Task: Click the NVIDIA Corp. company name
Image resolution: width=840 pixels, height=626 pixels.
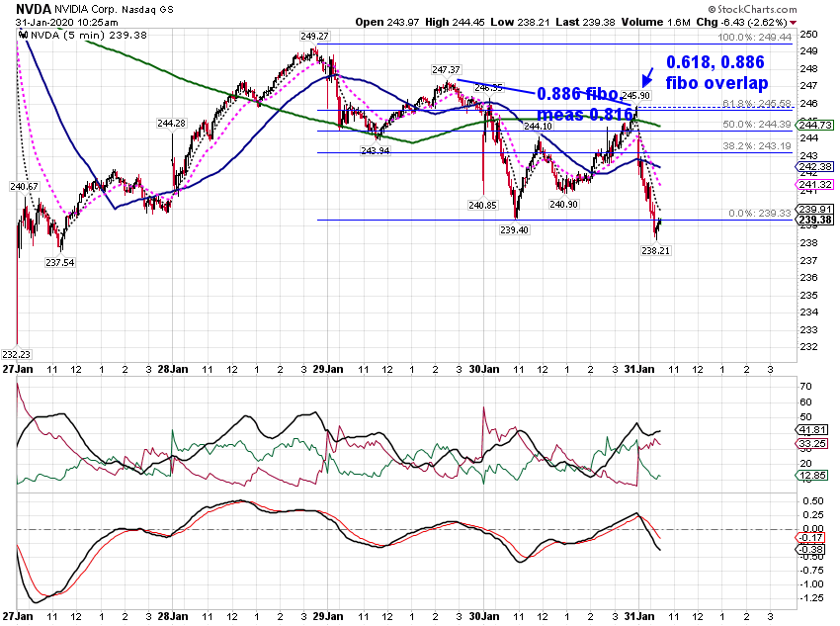Action: coord(85,9)
